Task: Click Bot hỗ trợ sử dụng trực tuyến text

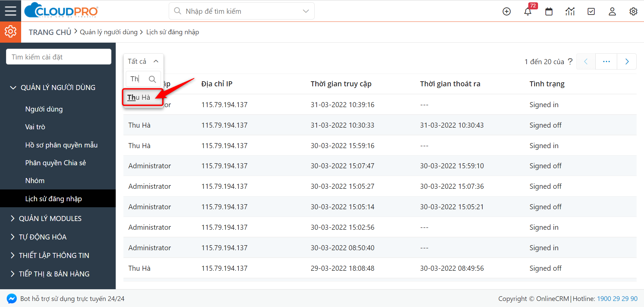Action: [72, 299]
